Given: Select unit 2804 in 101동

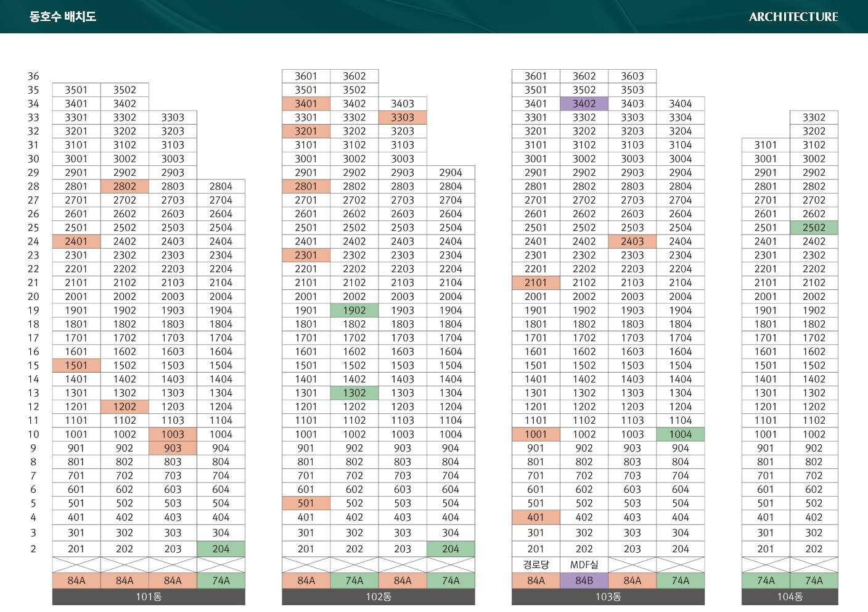Looking at the screenshot, I should 221,186.
